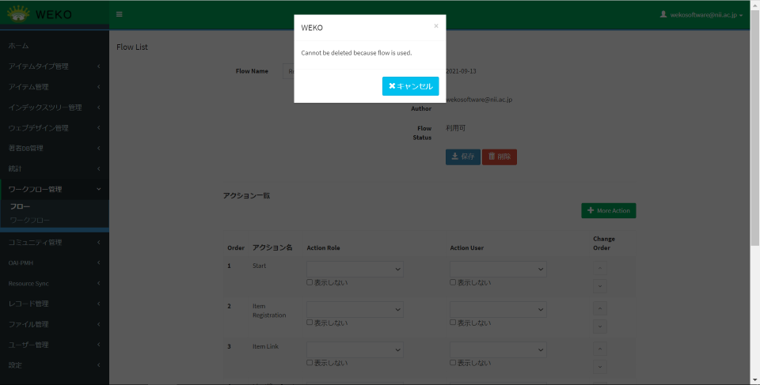
Task: Move Start action up with the arrow icon
Action: (x=600, y=268)
